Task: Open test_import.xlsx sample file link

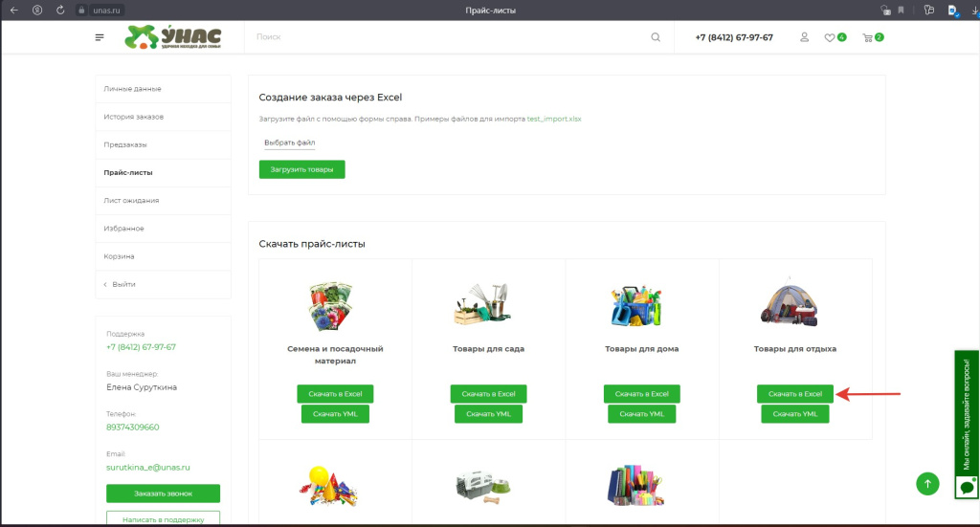Action: click(x=554, y=120)
